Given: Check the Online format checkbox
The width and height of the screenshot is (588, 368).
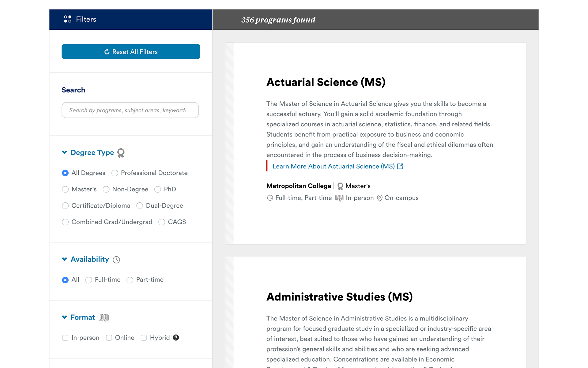Looking at the screenshot, I should 109,338.
